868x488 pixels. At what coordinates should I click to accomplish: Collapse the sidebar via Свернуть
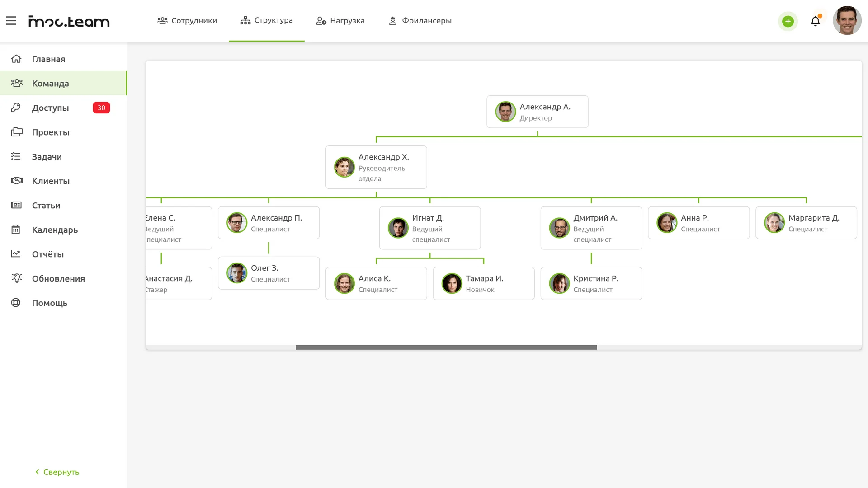pyautogui.click(x=57, y=472)
